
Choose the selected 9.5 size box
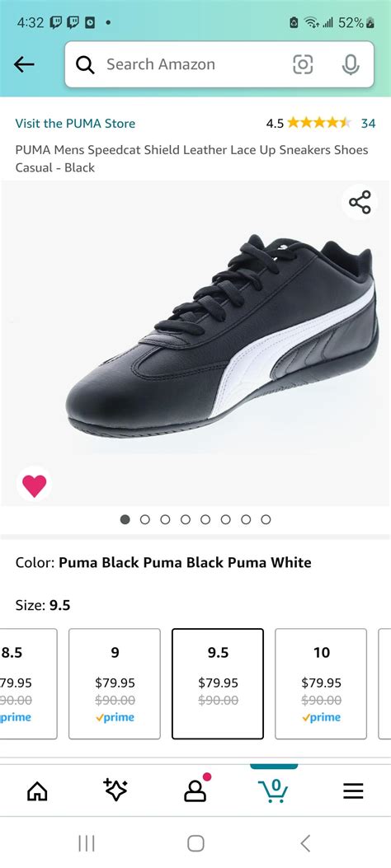tap(218, 683)
